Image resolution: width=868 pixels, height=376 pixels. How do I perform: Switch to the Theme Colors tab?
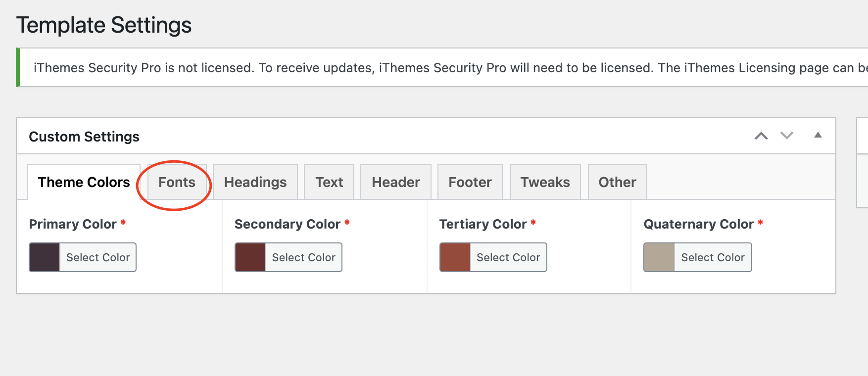[84, 182]
